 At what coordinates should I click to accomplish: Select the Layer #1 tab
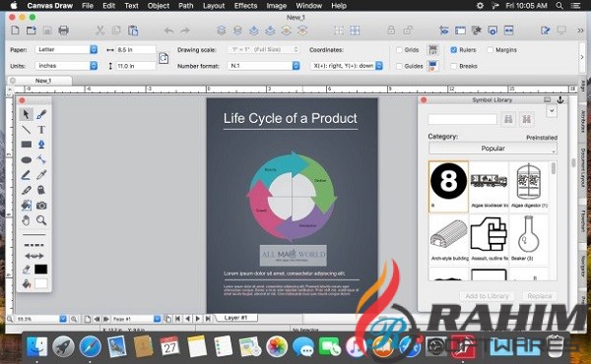236,318
